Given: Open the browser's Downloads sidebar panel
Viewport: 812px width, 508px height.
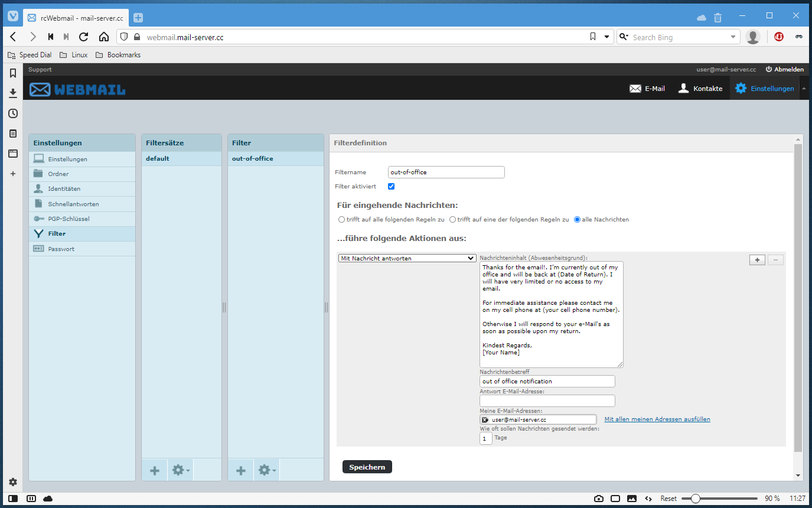Looking at the screenshot, I should (x=13, y=93).
